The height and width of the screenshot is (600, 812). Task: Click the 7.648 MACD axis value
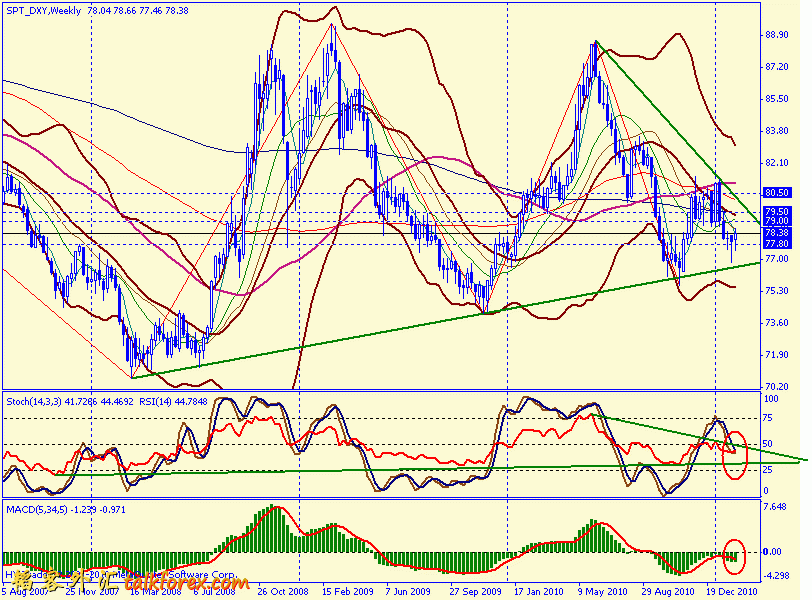pos(775,507)
